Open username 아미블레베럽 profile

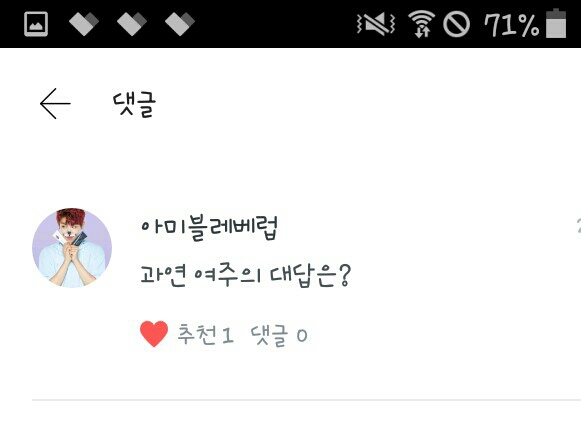(209, 227)
